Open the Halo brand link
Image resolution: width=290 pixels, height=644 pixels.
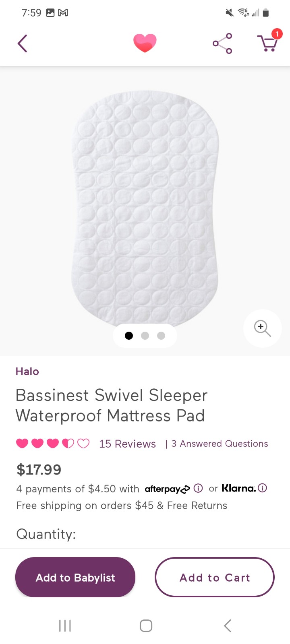coord(27,371)
